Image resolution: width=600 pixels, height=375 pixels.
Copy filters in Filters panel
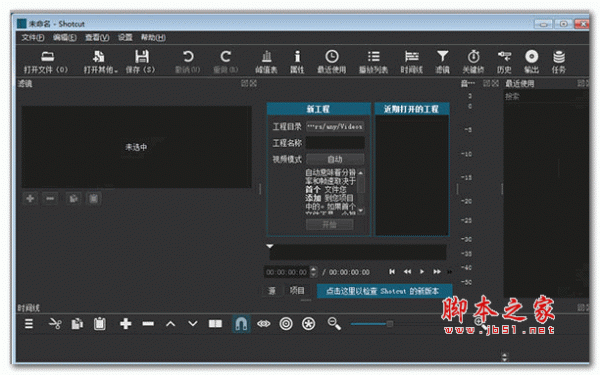click(73, 198)
